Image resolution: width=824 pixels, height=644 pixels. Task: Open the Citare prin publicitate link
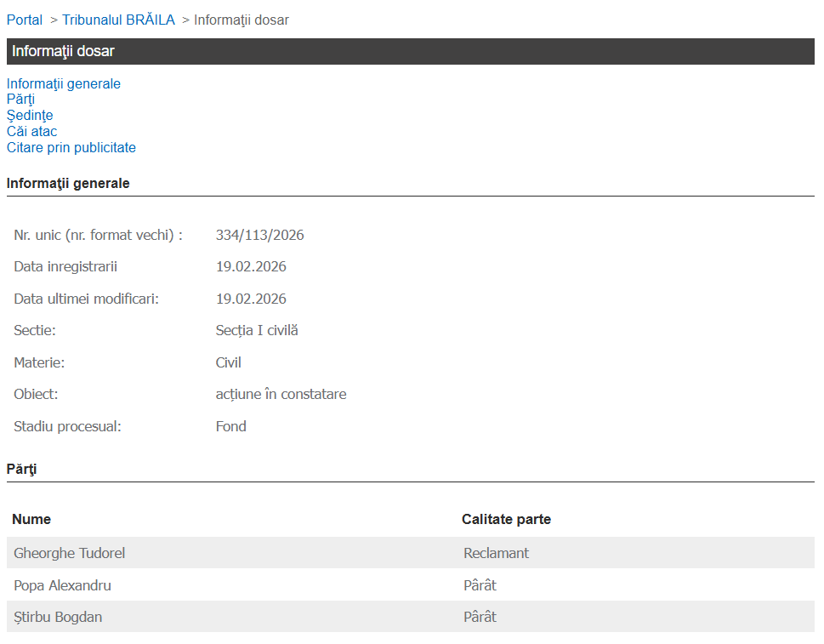[x=71, y=147]
